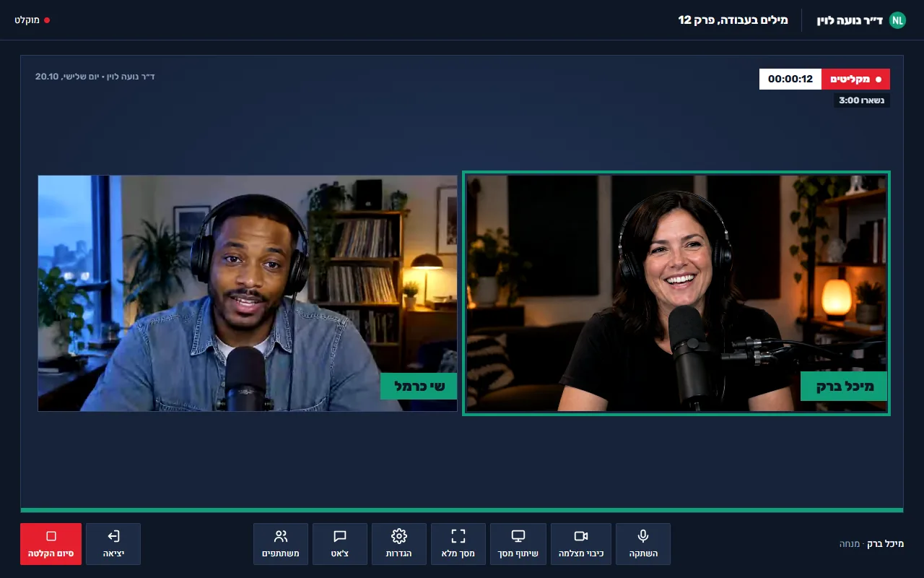Select שי כרמל video tile
The height and width of the screenshot is (578, 924).
click(248, 293)
